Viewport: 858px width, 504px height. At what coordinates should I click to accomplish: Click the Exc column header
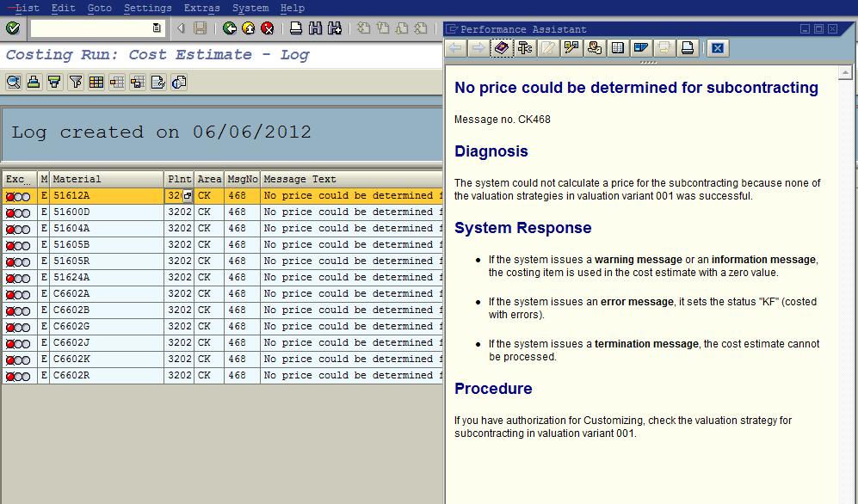[19, 179]
